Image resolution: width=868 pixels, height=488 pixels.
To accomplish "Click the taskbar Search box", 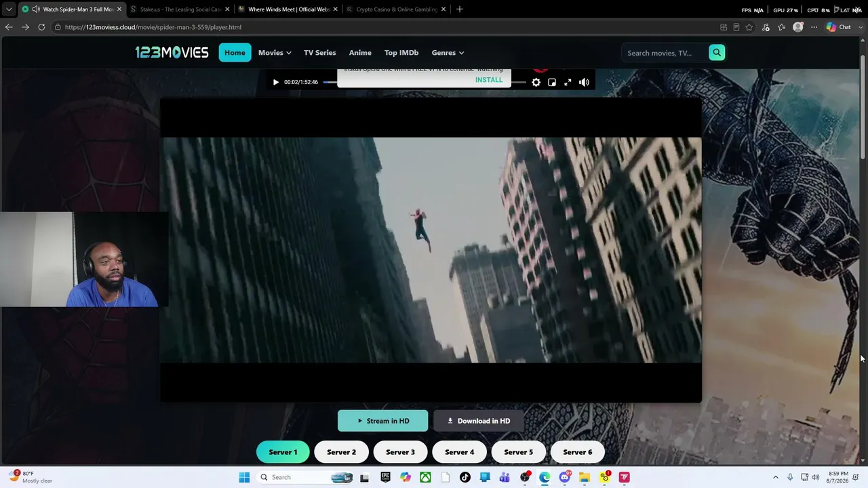I will [305, 477].
